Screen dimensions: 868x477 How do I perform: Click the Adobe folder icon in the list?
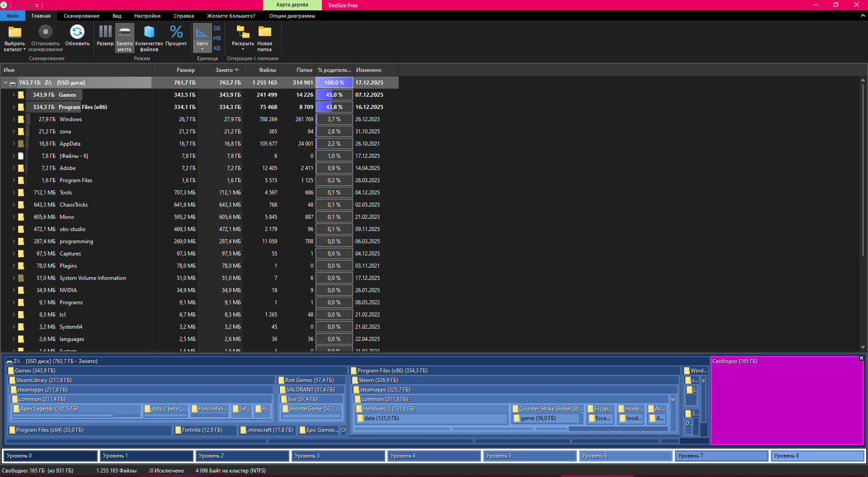(21, 168)
